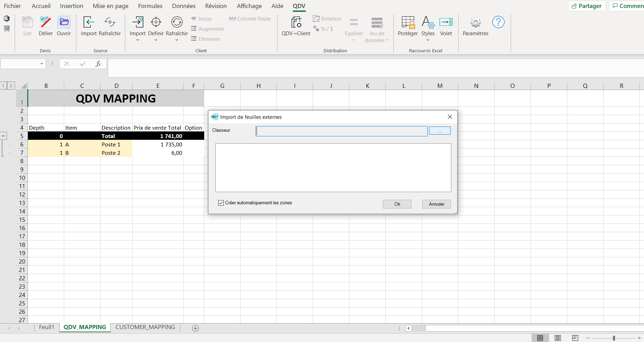Open the Paramètres gear icon
The width and height of the screenshot is (644, 342).
(475, 23)
